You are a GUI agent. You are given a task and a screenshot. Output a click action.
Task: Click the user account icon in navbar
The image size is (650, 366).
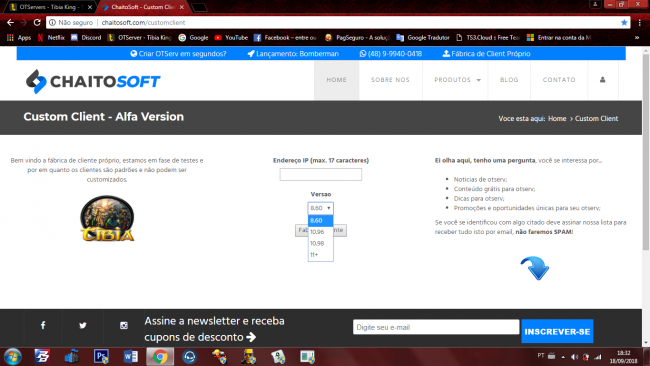(x=603, y=80)
